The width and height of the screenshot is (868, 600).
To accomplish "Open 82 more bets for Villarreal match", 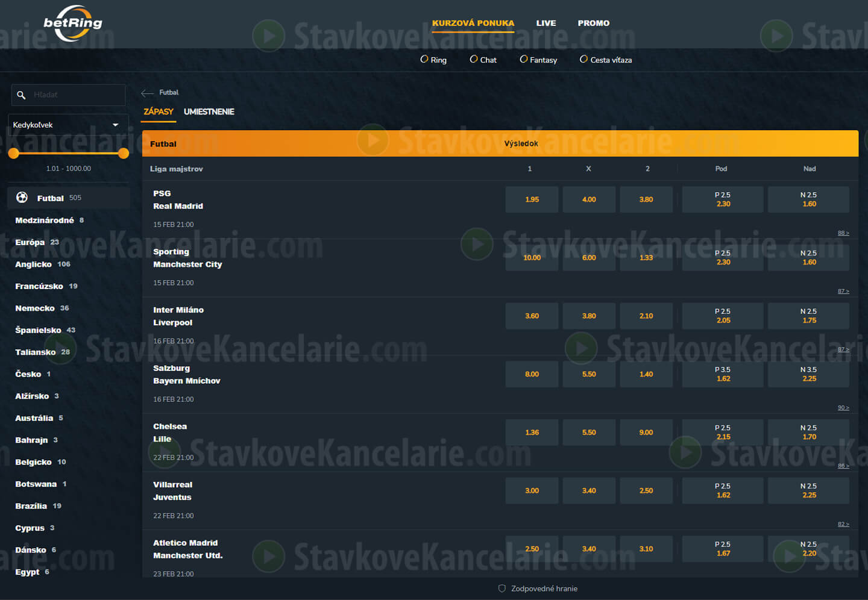I will pyautogui.click(x=843, y=524).
